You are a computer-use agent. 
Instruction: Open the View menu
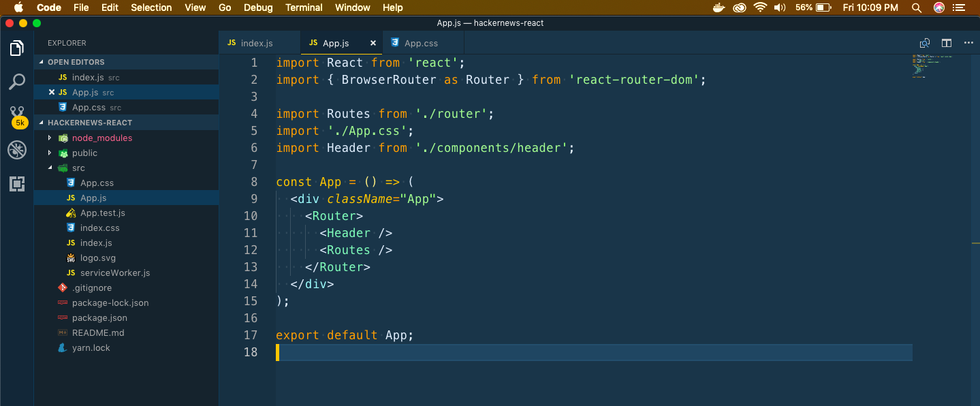(195, 7)
